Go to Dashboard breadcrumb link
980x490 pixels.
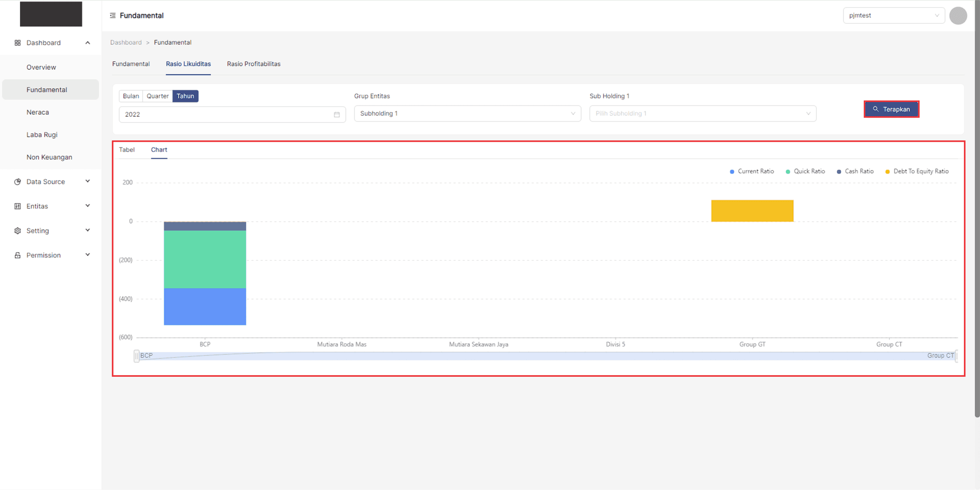click(126, 43)
